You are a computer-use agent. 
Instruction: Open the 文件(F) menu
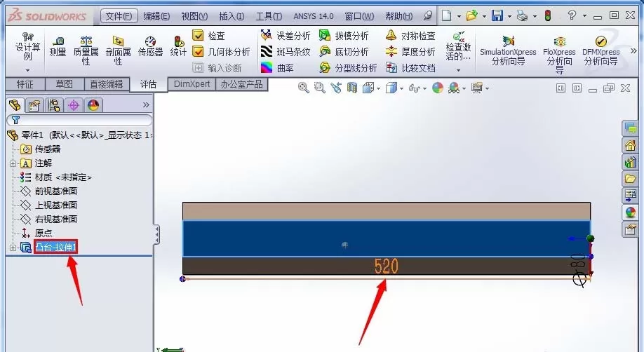click(119, 16)
